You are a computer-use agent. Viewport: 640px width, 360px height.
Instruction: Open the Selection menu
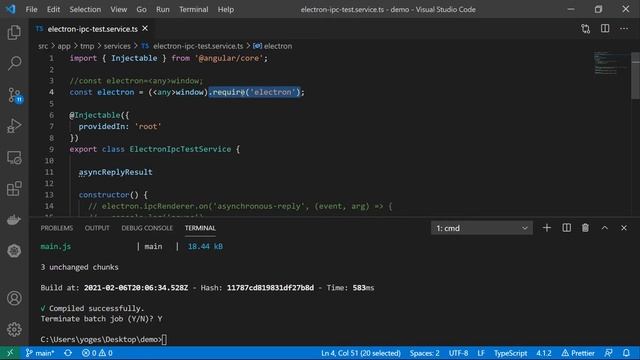(85, 9)
